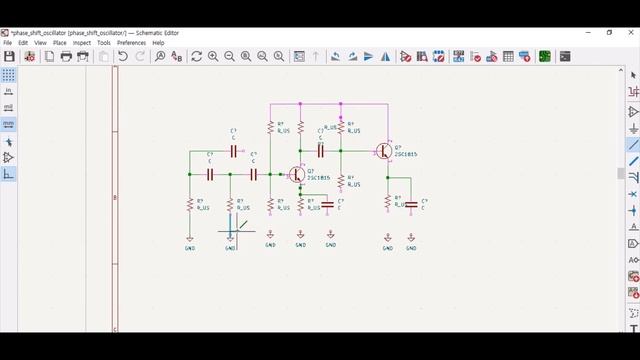
Task: Click the vertical scrollbar thumb
Action: coord(621,173)
